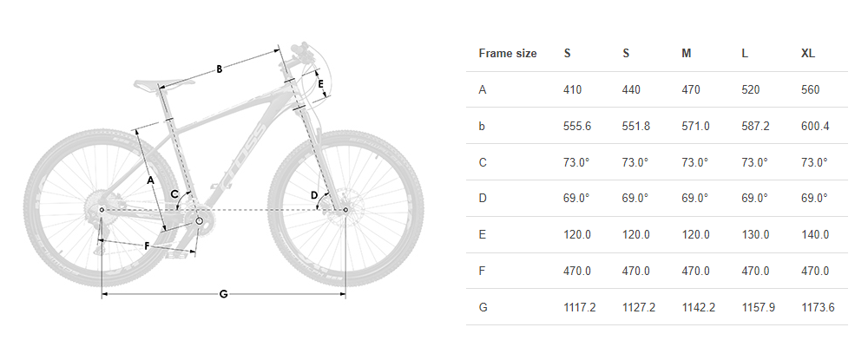The image size is (868, 347).
Task: Click the A seat tube label on diagram
Action: (150, 180)
